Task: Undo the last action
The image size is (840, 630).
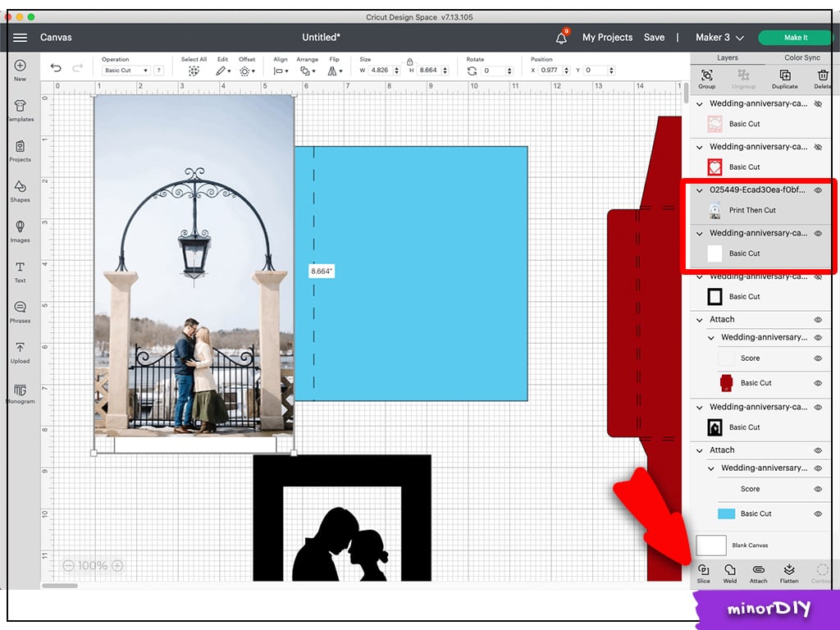Action: point(56,68)
